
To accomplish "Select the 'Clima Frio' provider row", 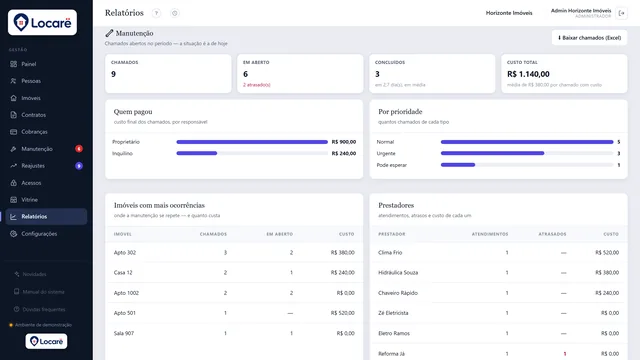I will click(x=498, y=253).
